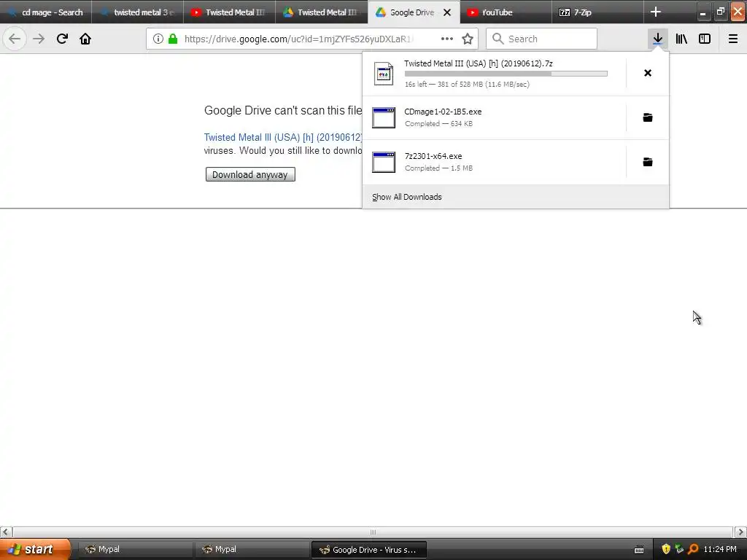The width and height of the screenshot is (747, 560).
Task: Open the browser home page
Action: click(x=85, y=39)
